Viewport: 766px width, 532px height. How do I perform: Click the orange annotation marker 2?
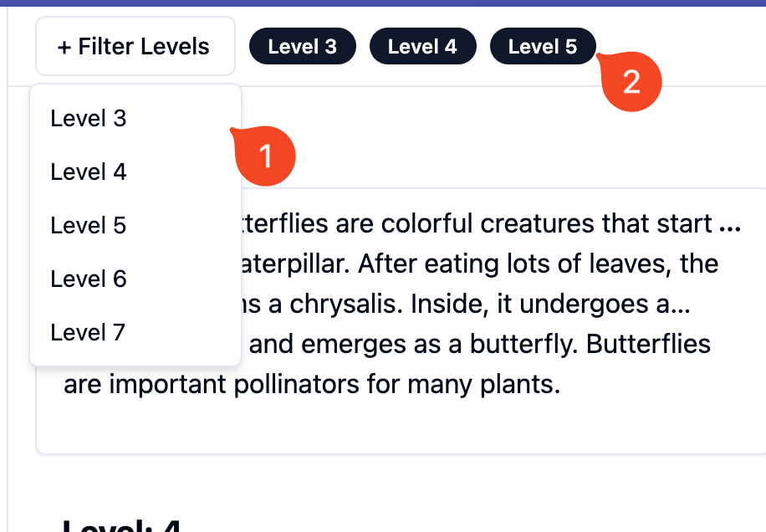coord(632,81)
